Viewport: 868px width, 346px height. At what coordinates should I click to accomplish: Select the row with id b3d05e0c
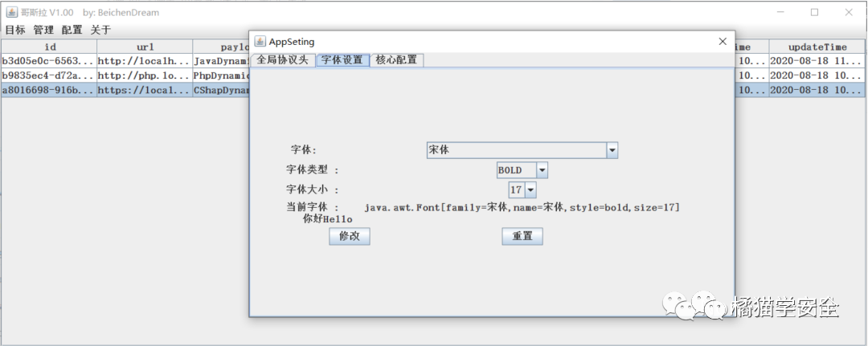48,61
